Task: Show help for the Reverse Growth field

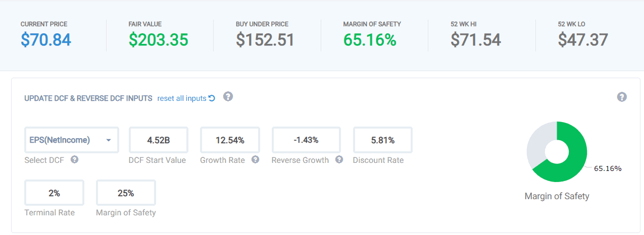Action: pos(339,160)
